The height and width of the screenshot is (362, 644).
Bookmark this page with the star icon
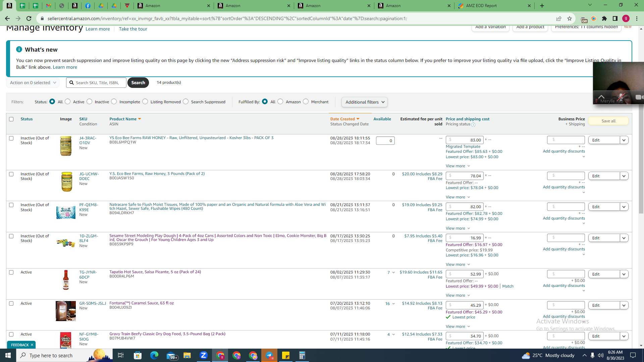click(x=570, y=18)
